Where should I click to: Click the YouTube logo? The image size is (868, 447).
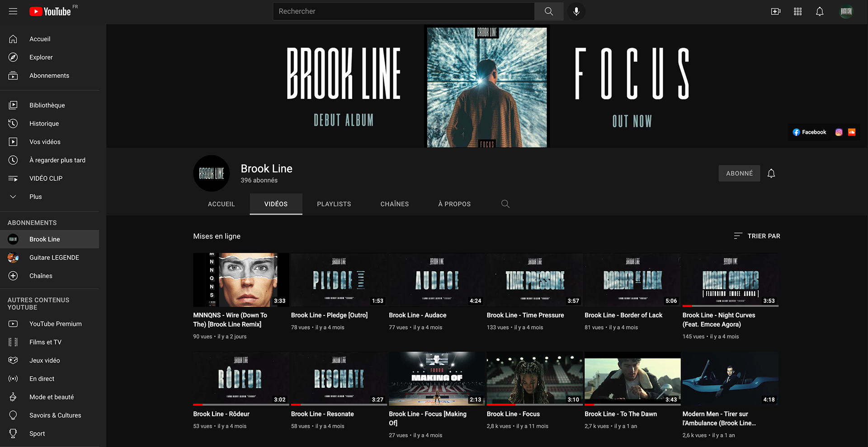[50, 11]
